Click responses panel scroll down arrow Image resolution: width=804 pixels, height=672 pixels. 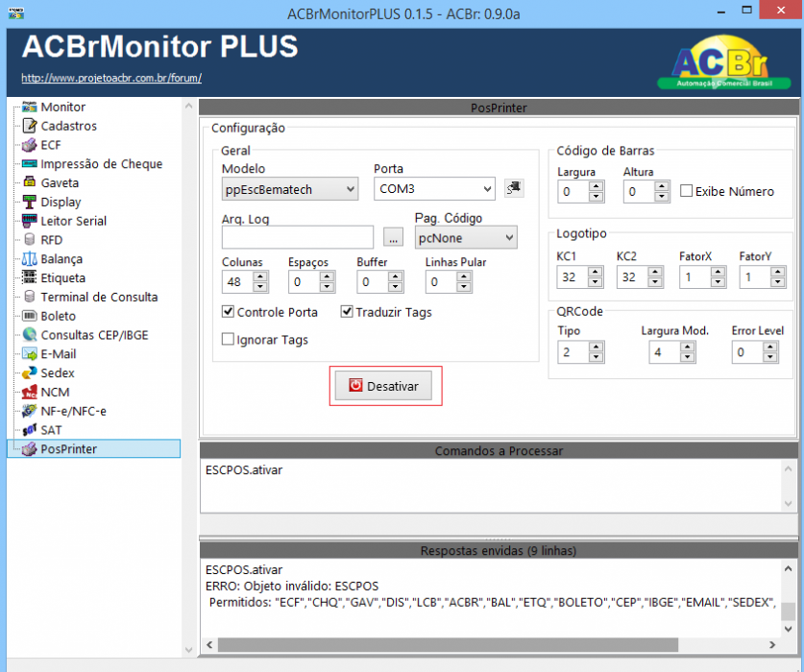click(788, 629)
